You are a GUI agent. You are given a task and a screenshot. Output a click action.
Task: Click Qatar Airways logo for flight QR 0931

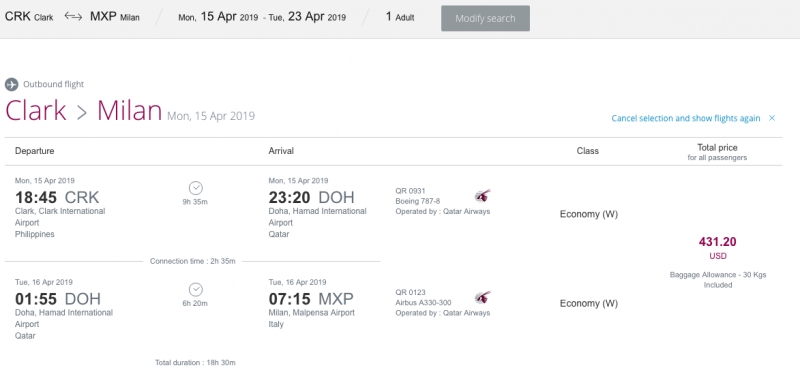(x=482, y=196)
